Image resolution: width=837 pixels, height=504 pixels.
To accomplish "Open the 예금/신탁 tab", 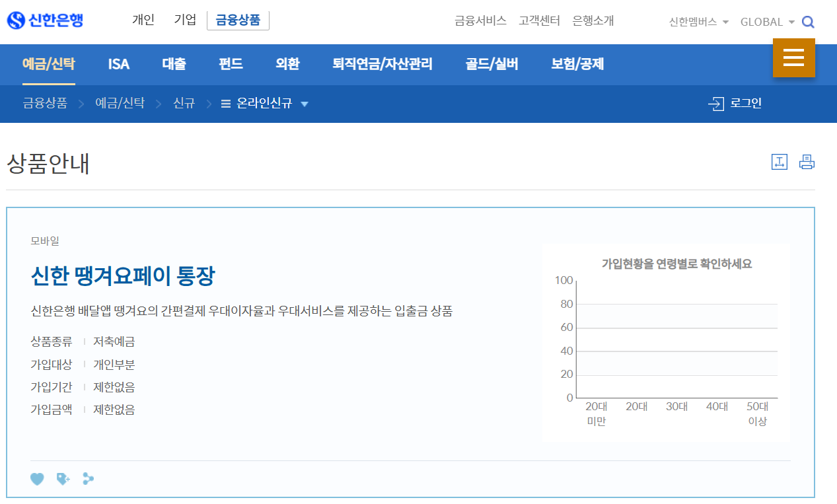I will click(49, 64).
